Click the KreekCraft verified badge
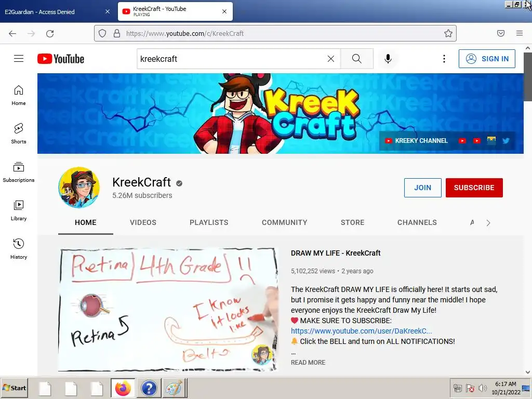The image size is (532, 399). (179, 183)
